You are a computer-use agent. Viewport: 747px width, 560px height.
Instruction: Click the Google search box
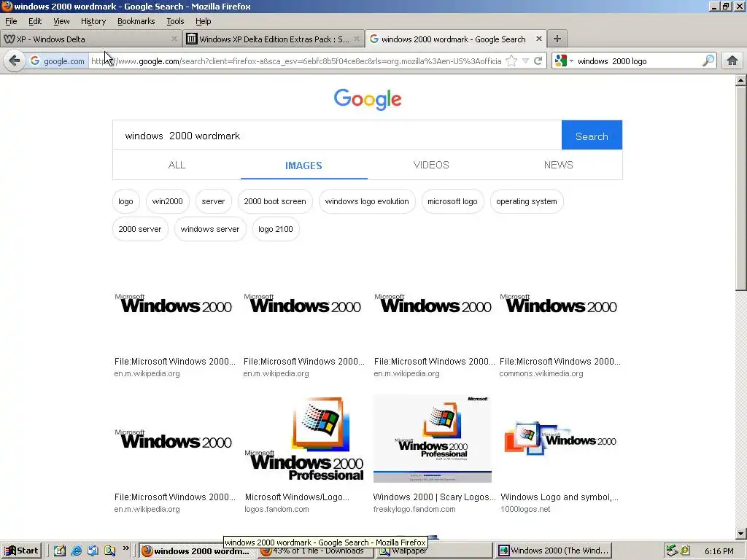[337, 136]
